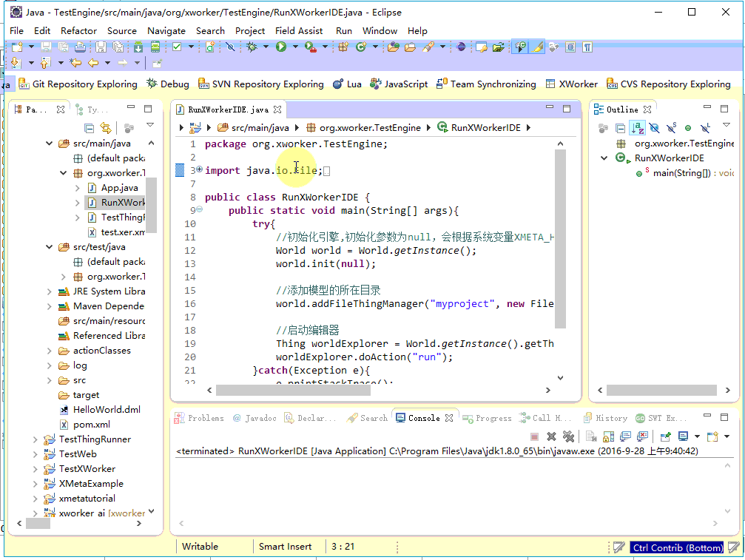Expand the actionClasses folder
745x560 pixels.
(49, 351)
